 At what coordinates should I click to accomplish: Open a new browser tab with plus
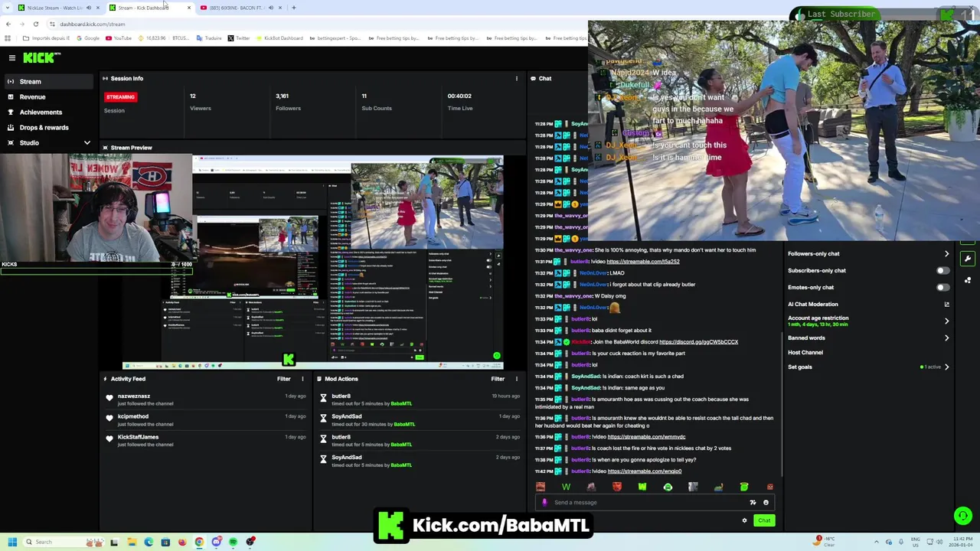294,8
